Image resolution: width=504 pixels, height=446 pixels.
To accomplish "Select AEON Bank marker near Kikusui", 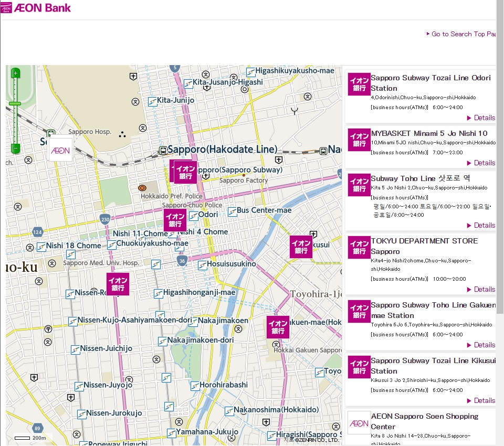I will (x=301, y=247).
